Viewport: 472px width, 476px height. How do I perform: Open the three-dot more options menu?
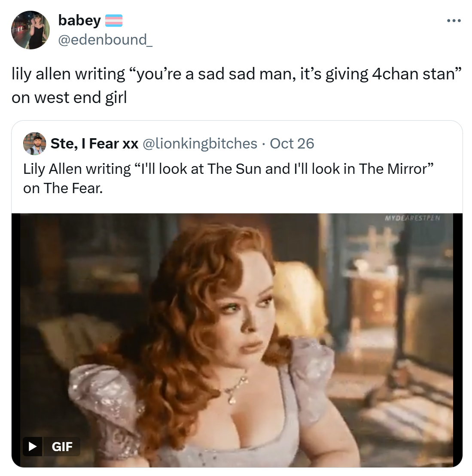click(x=454, y=20)
